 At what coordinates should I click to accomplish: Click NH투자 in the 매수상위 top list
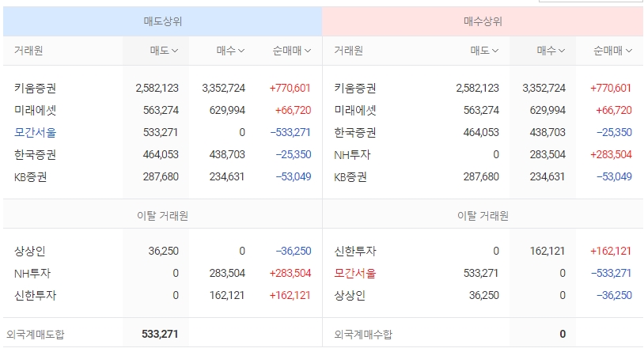coord(352,154)
